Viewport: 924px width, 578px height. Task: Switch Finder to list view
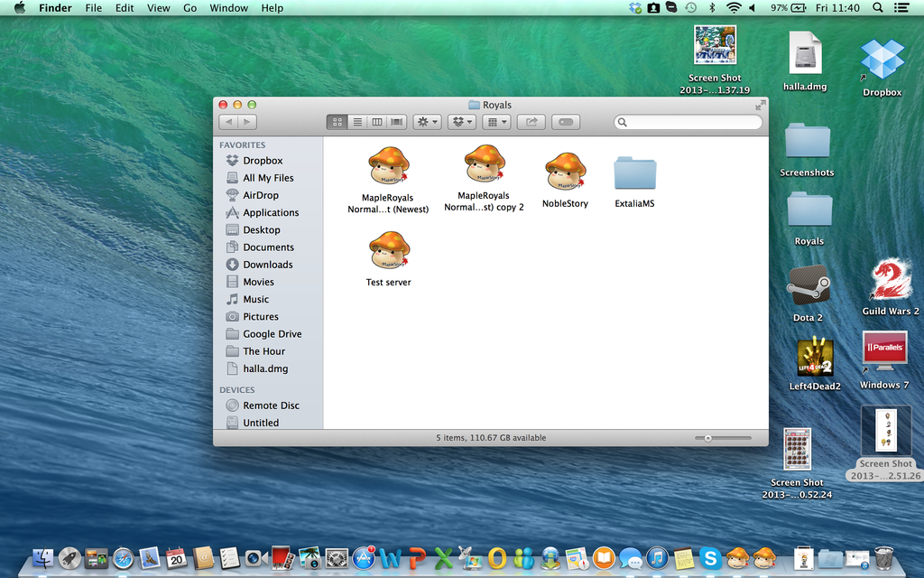[x=356, y=121]
